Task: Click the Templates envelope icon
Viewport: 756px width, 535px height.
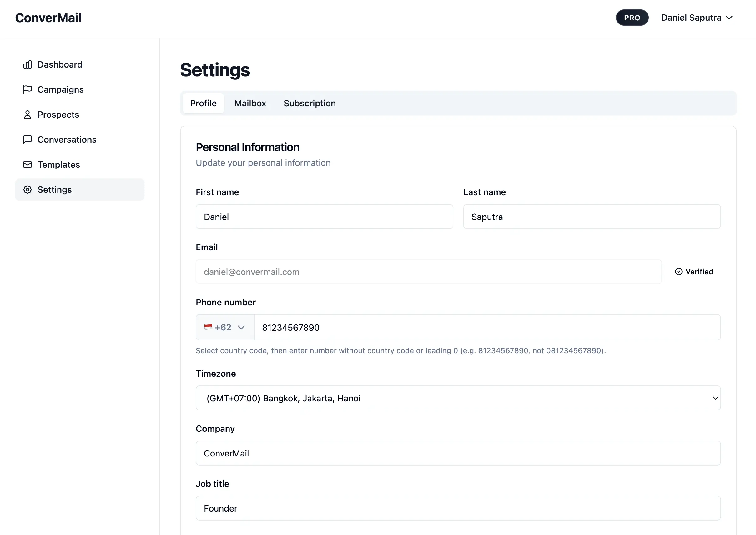Action: click(27, 165)
